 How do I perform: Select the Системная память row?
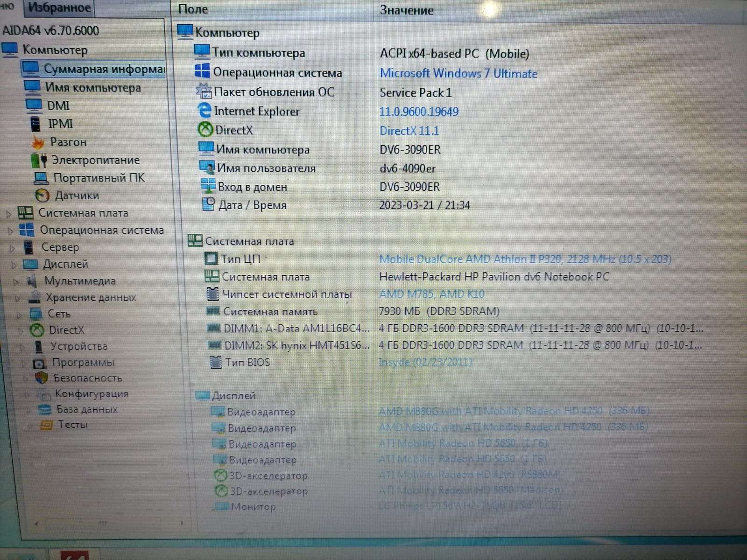(353, 311)
